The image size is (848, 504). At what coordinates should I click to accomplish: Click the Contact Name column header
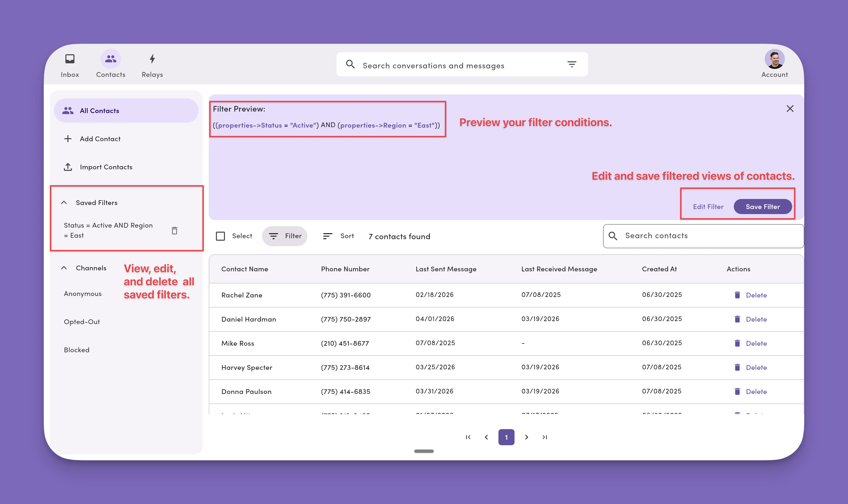click(x=245, y=269)
